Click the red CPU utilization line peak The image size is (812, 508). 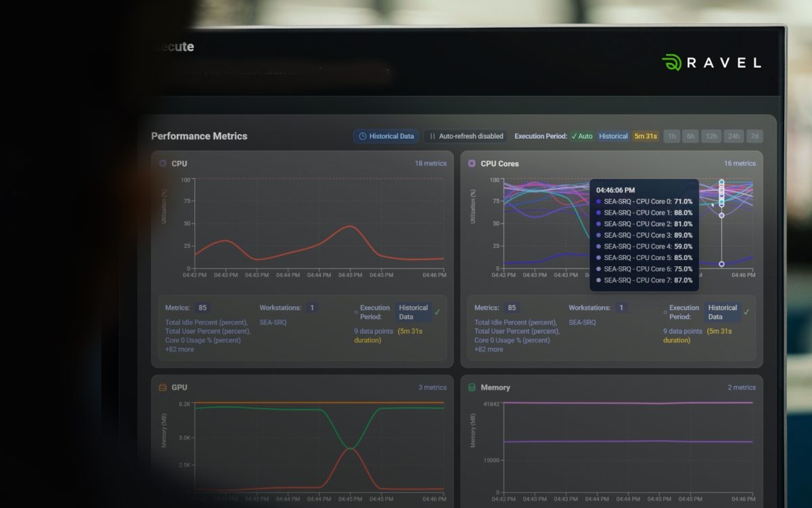(349, 226)
